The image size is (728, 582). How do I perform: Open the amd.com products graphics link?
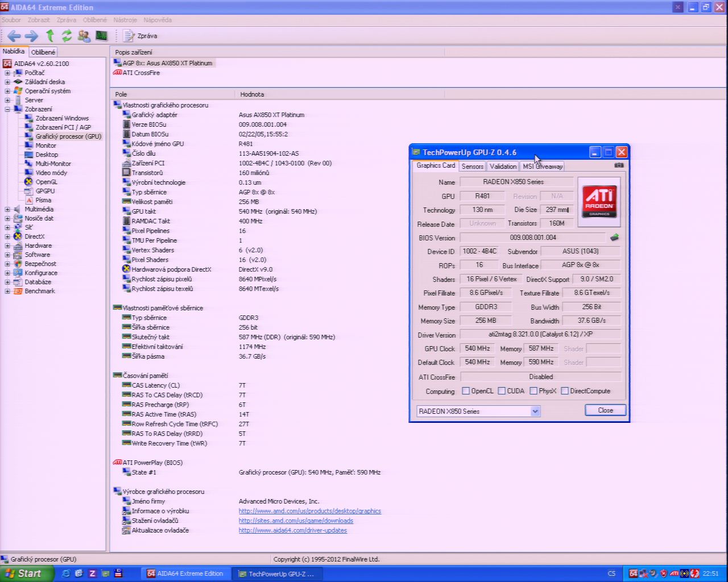310,511
